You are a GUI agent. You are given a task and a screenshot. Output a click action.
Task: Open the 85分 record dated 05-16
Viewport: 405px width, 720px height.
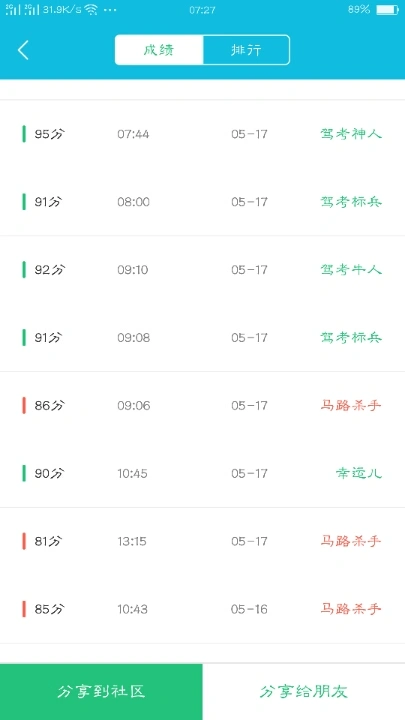pos(202,609)
